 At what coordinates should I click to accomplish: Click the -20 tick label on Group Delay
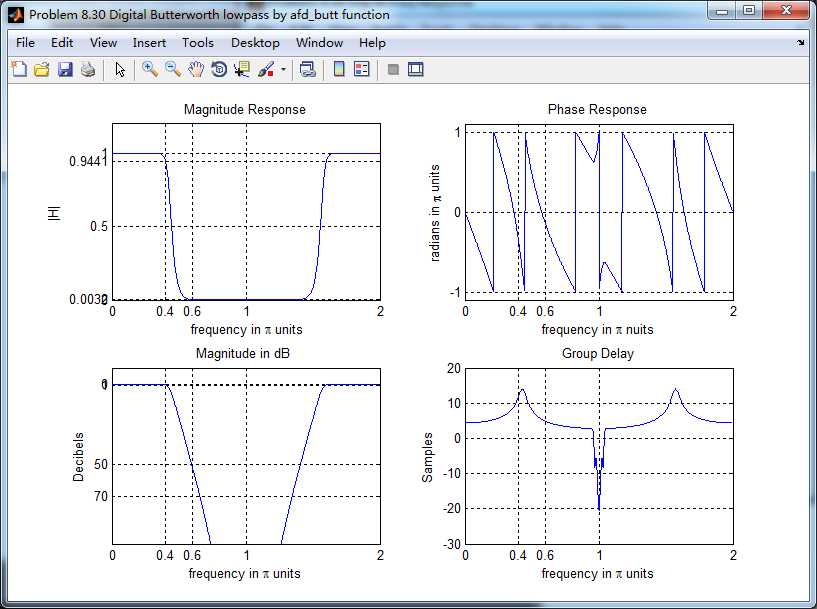click(x=451, y=508)
